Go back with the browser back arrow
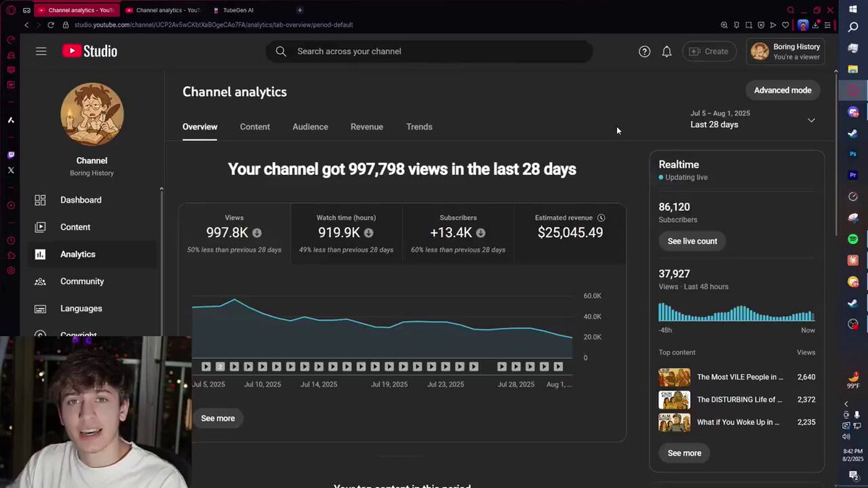Image resolution: width=868 pixels, height=488 pixels. coord(27,25)
